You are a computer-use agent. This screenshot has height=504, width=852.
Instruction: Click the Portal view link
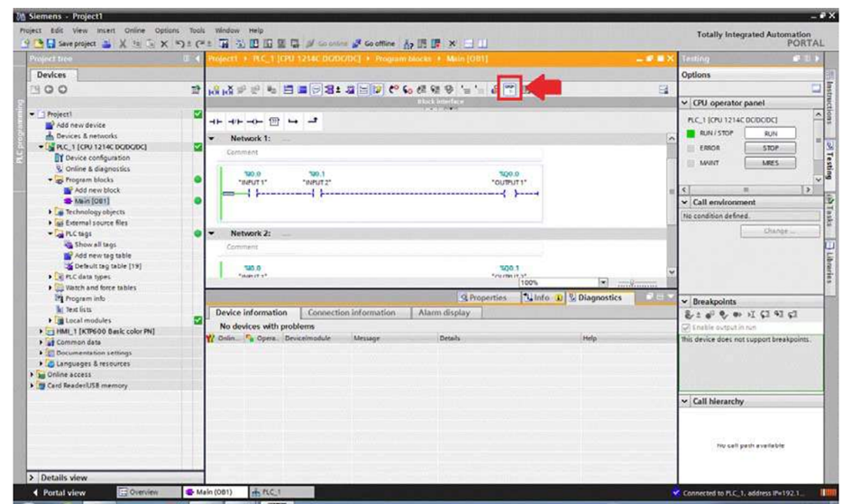coord(59,492)
